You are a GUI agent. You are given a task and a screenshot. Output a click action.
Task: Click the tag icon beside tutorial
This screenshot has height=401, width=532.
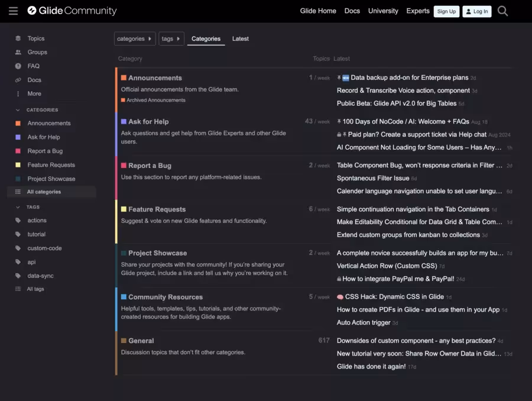pyautogui.click(x=18, y=234)
